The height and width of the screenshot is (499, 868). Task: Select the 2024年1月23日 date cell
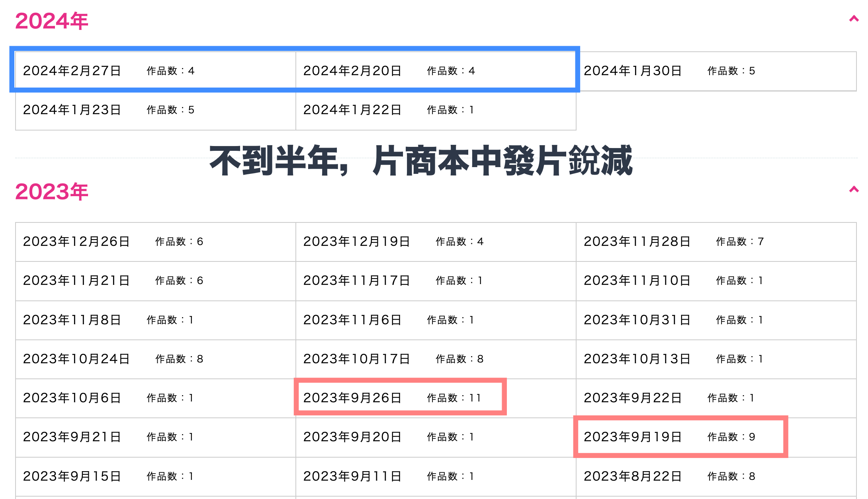pos(72,110)
